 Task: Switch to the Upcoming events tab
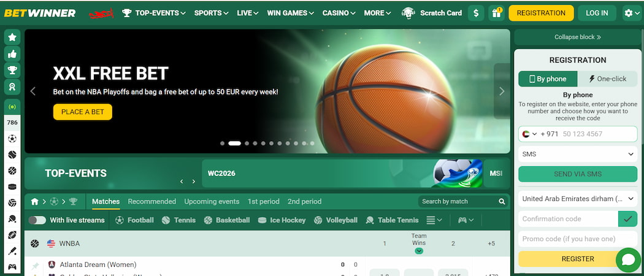click(212, 202)
